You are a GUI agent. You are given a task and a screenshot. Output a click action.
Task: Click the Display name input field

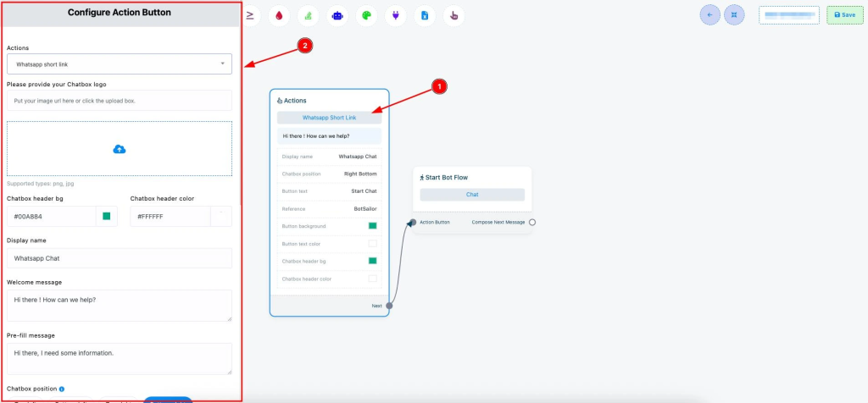120,258
